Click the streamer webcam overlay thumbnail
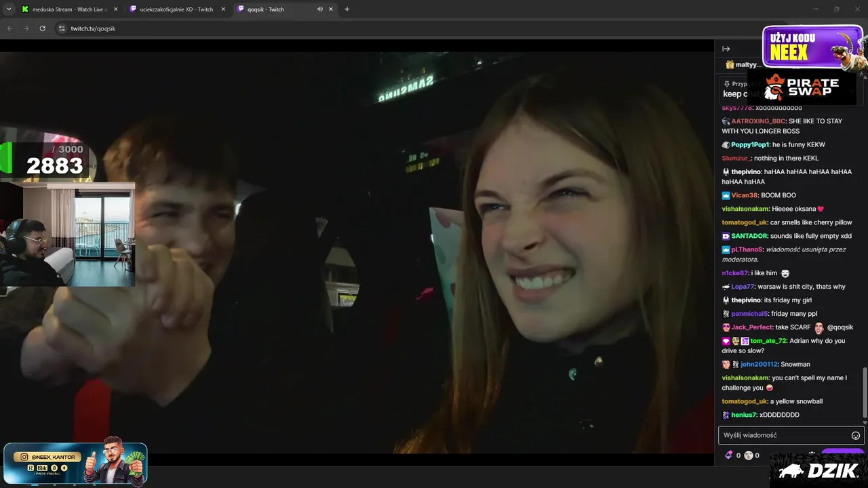Screen dimensions: 868x488 (67, 234)
